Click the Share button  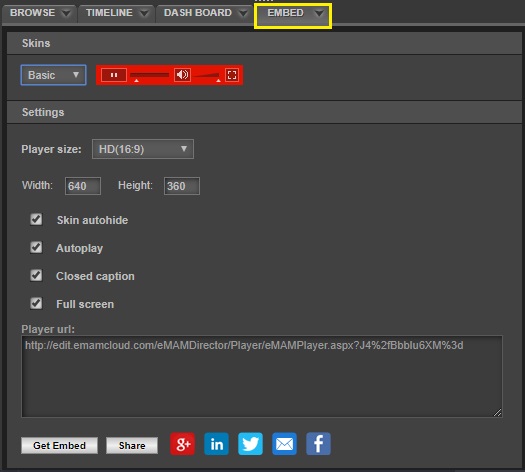point(132,446)
